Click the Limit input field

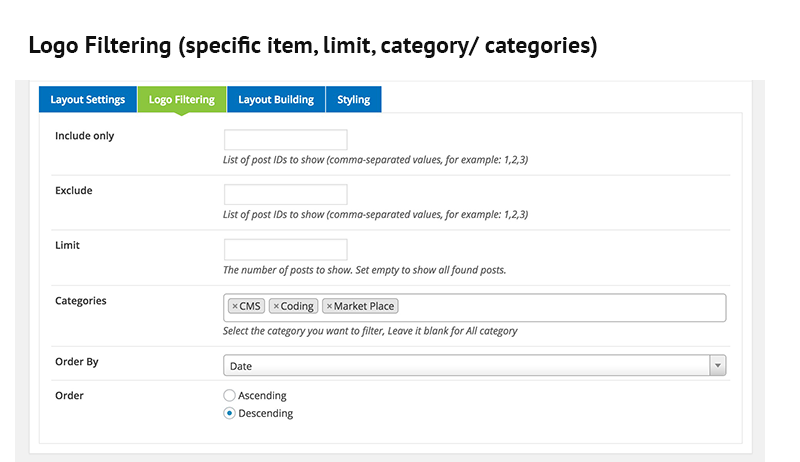click(285, 250)
